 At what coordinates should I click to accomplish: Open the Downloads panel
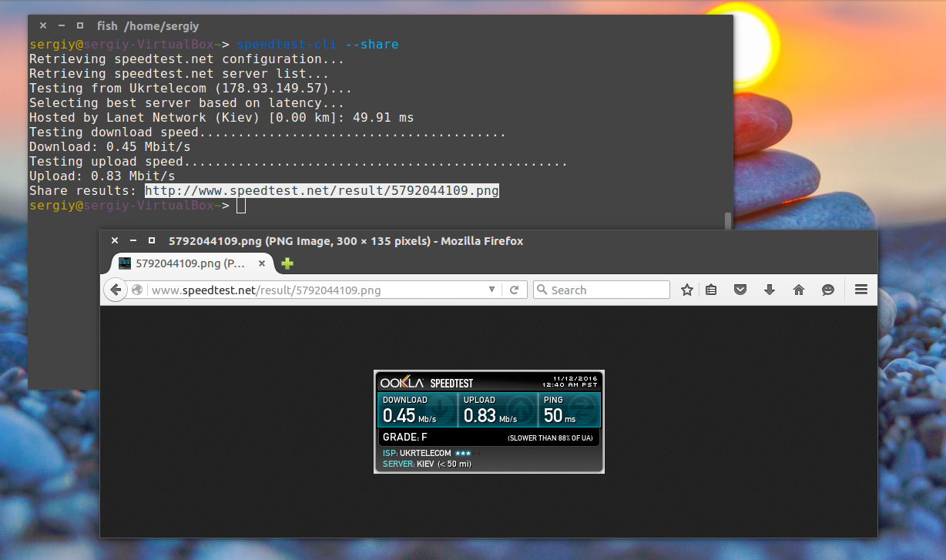click(770, 290)
